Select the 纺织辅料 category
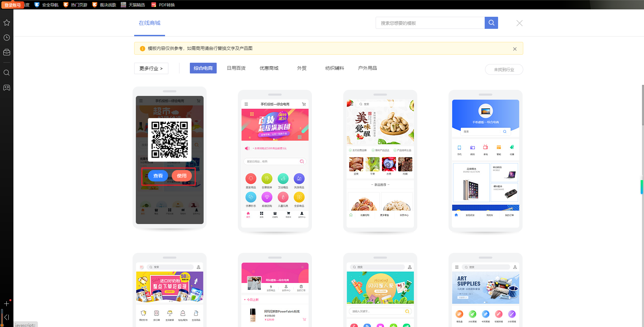 click(x=335, y=68)
